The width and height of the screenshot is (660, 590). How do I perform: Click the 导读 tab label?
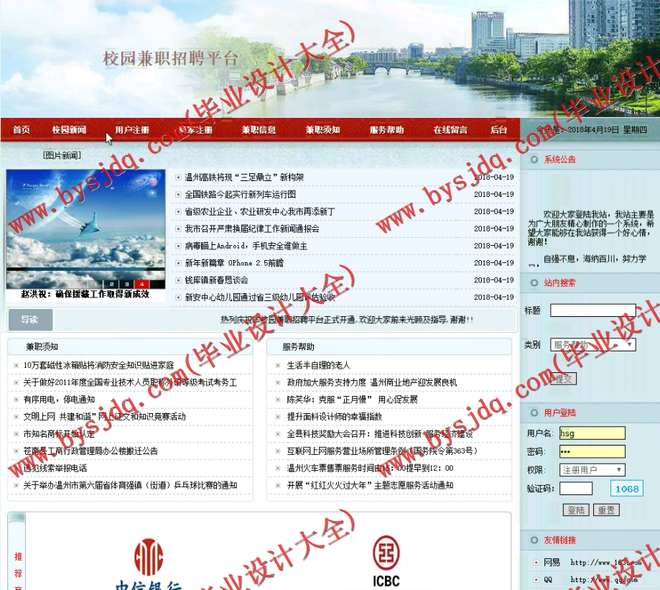click(x=30, y=320)
